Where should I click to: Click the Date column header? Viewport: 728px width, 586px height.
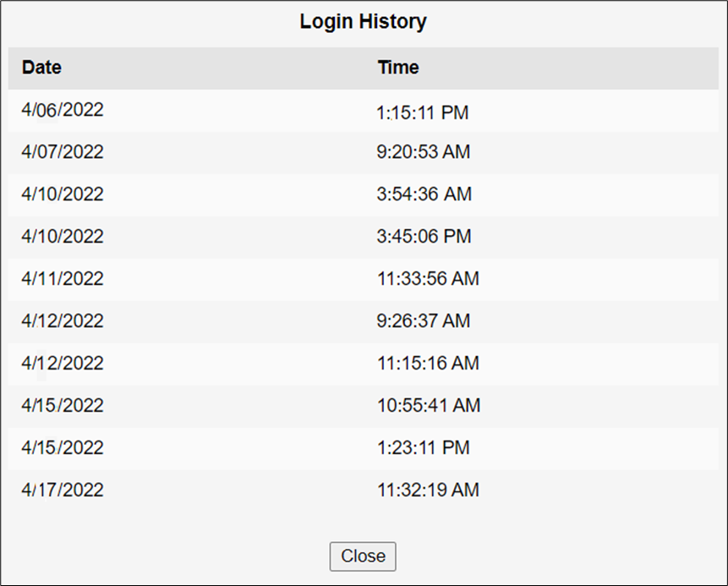click(41, 68)
